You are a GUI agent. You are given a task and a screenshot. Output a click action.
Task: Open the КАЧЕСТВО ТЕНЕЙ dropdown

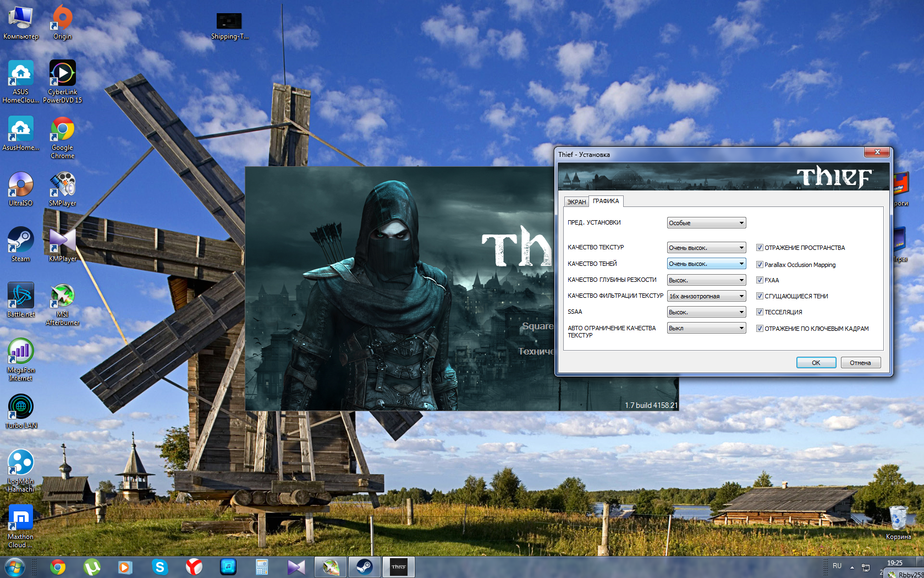coord(706,264)
